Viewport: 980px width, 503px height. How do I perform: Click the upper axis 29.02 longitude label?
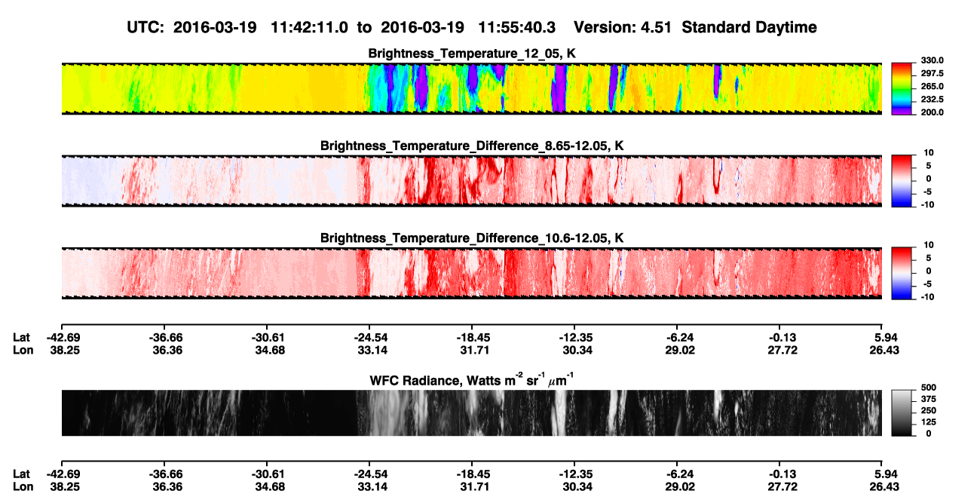pyautogui.click(x=677, y=350)
